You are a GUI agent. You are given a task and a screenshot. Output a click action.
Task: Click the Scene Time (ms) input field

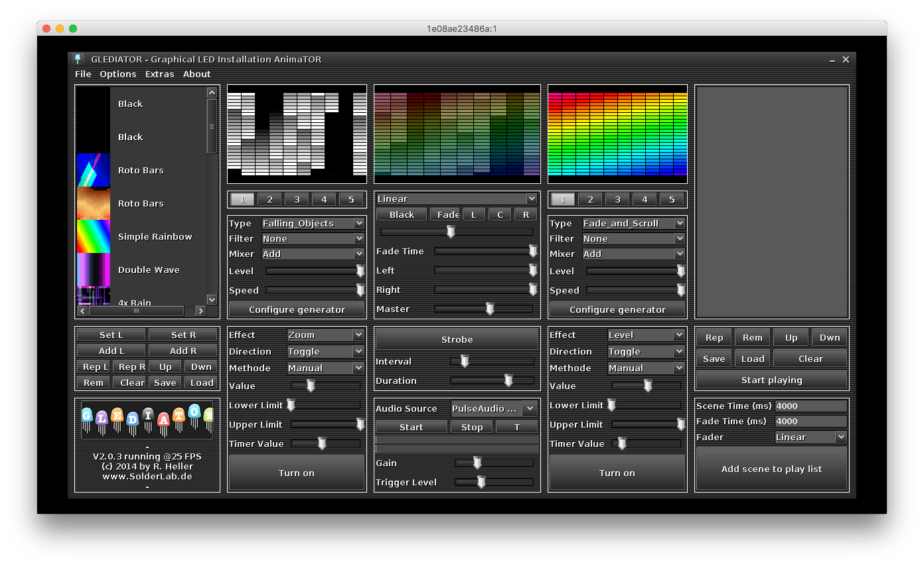(x=810, y=406)
